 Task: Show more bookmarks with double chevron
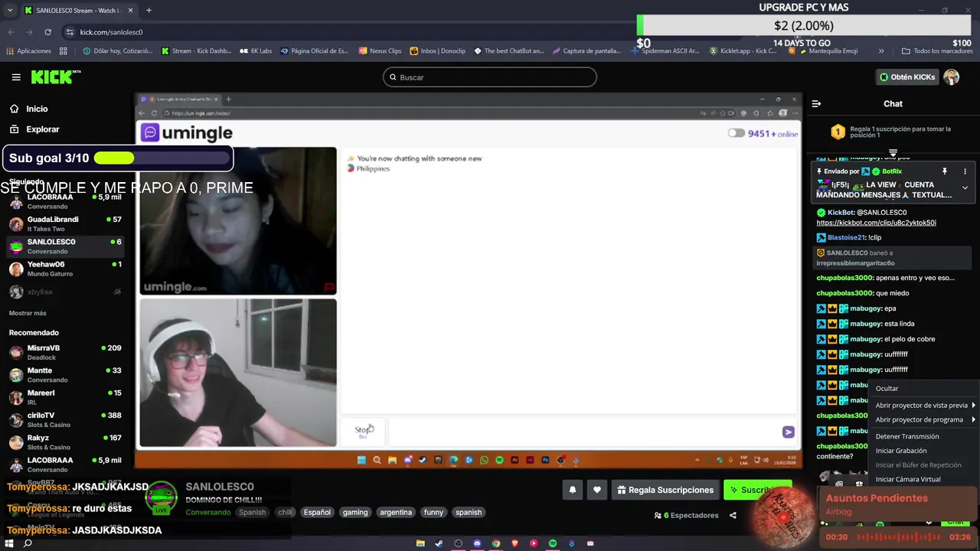coord(881,51)
